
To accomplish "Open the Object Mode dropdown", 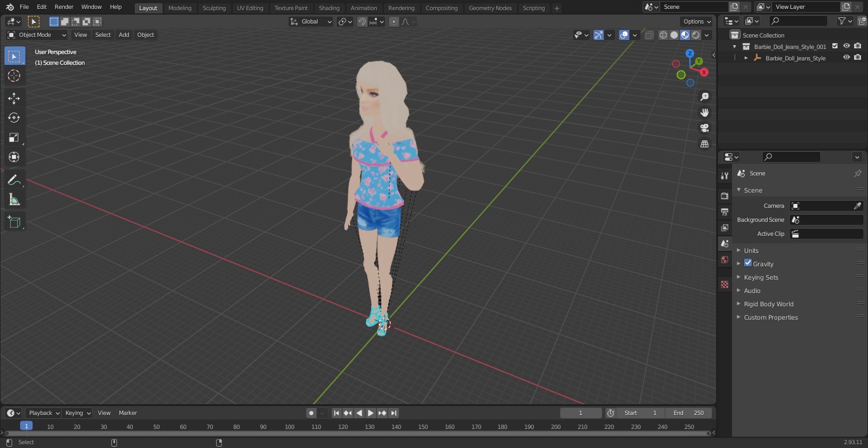I will point(37,35).
